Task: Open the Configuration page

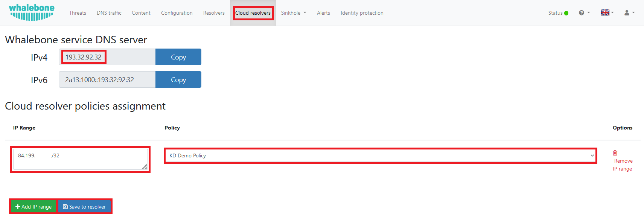Action: [177, 13]
